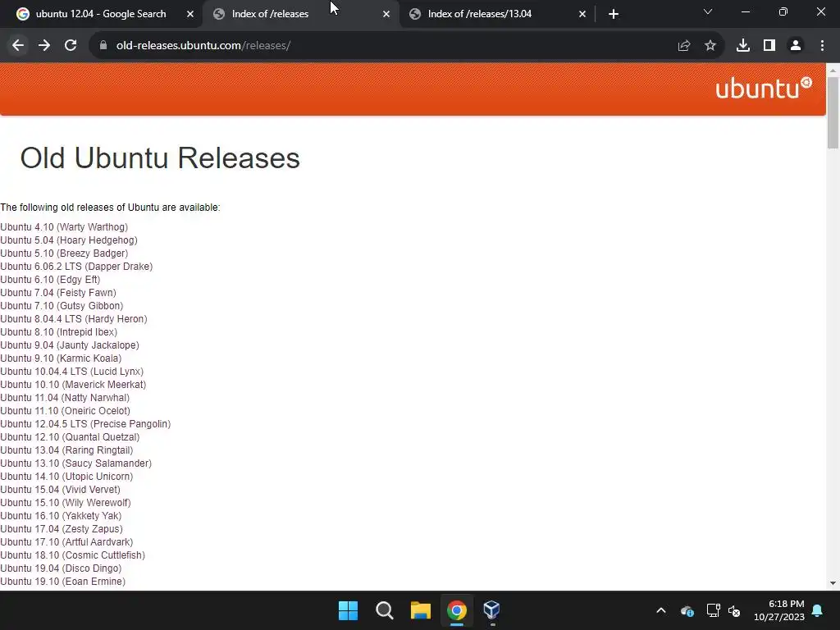The width and height of the screenshot is (840, 630).
Task: Close the Index of /releases/13.04 tab
Action: coord(582,15)
